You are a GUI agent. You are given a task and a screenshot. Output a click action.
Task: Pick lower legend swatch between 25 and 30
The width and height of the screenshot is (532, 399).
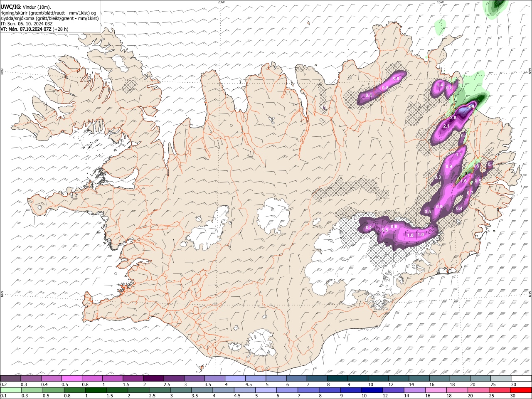coord(500,390)
